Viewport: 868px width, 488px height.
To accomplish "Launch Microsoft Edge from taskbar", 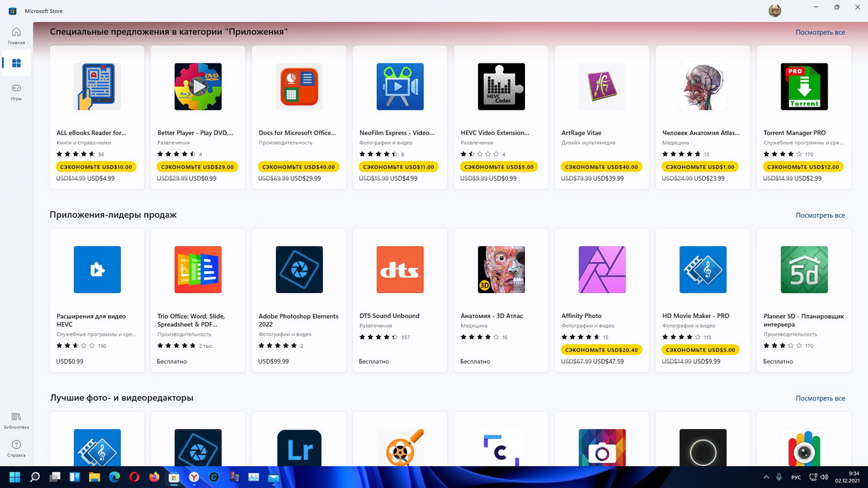I will click(x=115, y=477).
